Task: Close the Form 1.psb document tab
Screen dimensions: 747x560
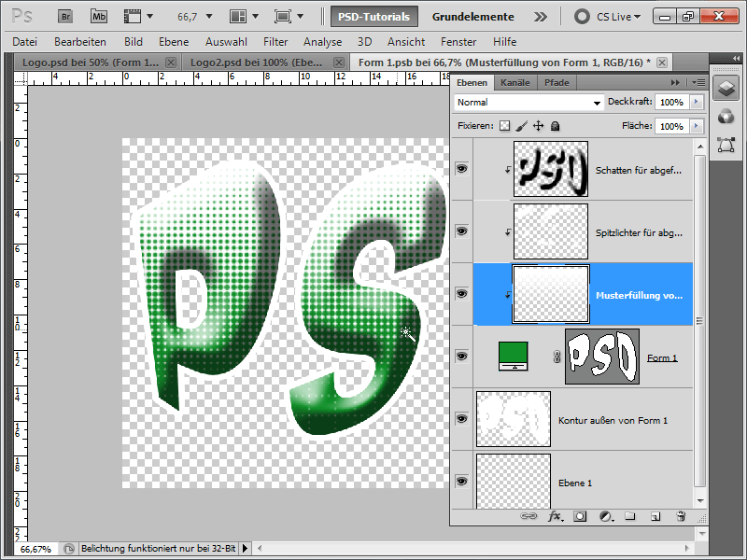Action: point(661,63)
